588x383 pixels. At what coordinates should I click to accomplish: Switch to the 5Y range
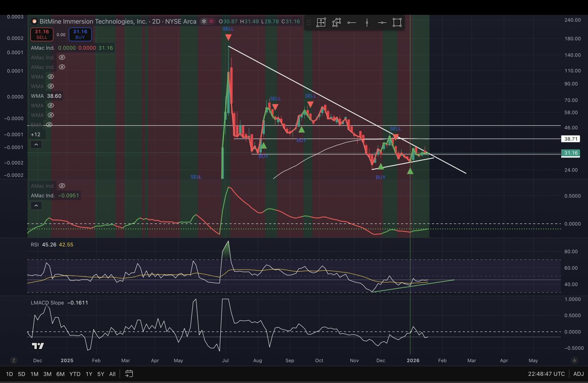tap(101, 374)
